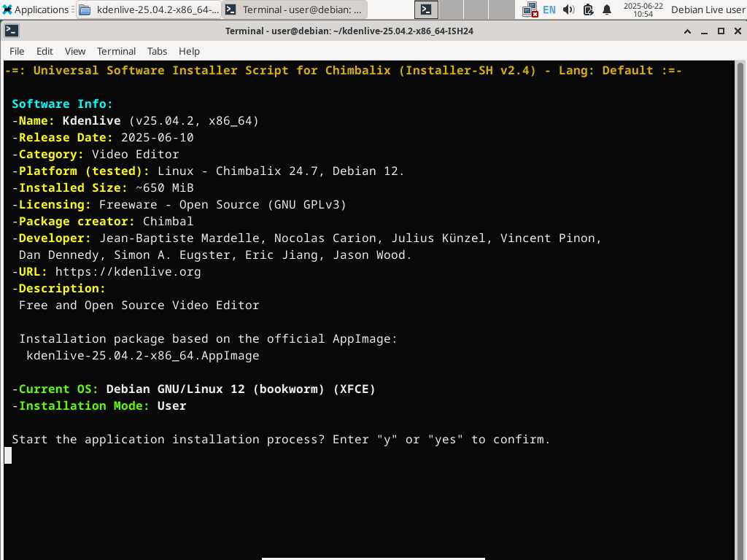This screenshot has height=560, width=747.
Task: Switch to the second workspace in the pager
Action: (x=451, y=9)
